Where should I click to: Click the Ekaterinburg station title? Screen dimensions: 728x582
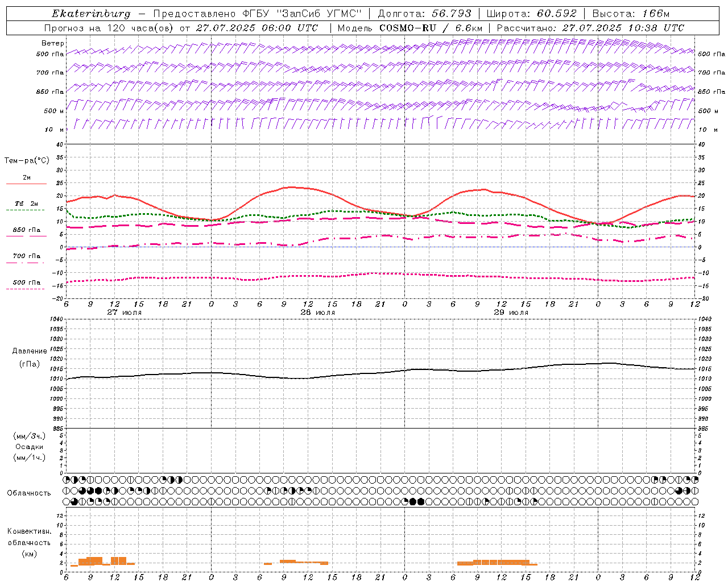pos(91,14)
